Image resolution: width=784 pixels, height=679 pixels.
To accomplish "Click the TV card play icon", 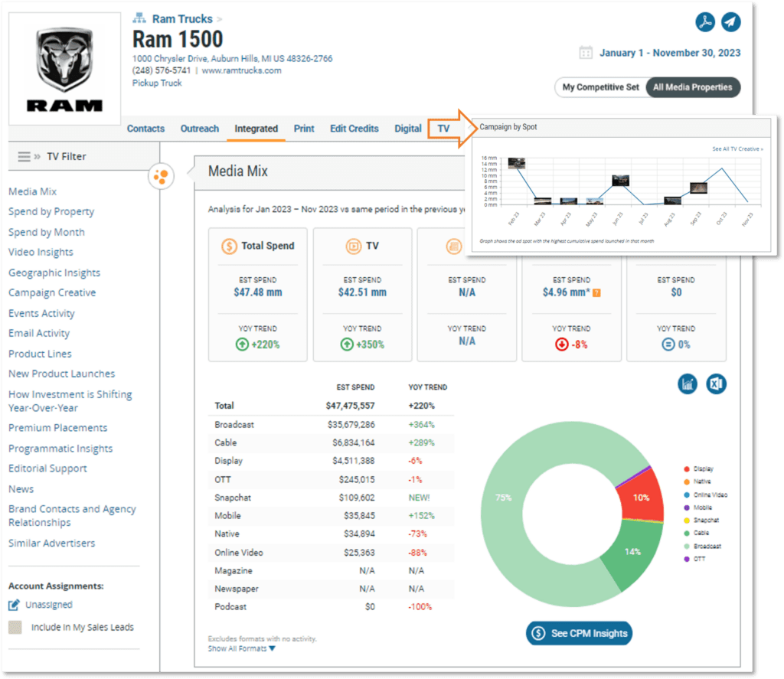I will coord(354,246).
